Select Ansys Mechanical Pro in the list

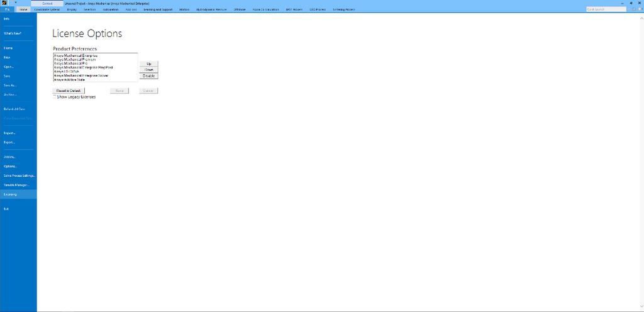pos(70,64)
